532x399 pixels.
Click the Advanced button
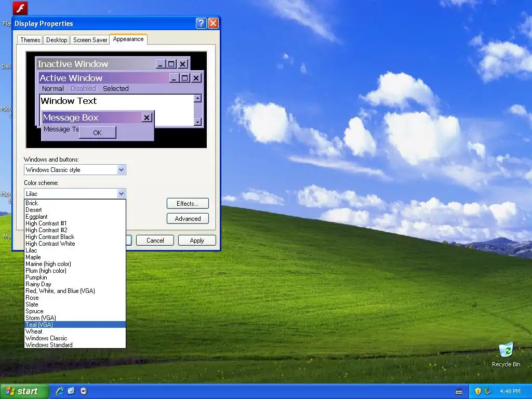pos(188,219)
